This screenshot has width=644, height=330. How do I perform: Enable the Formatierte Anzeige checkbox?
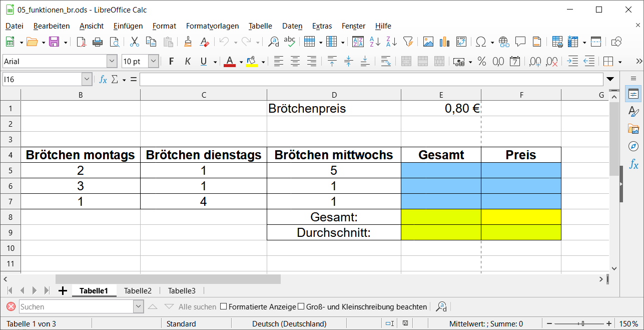tap(224, 306)
